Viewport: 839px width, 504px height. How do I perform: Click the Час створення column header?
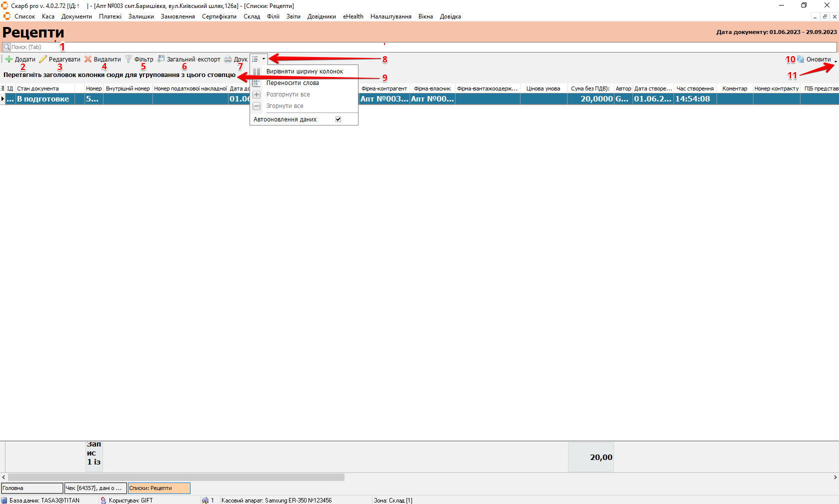point(694,88)
